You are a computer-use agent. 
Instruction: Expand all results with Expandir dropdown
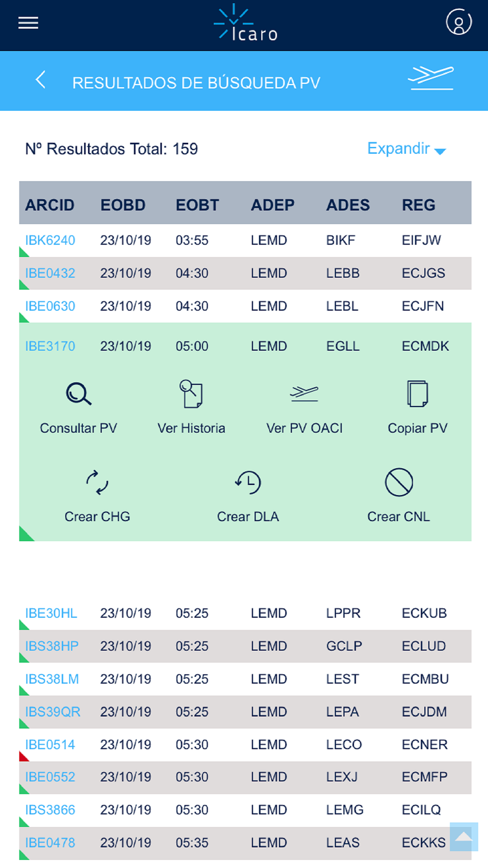pos(406,149)
